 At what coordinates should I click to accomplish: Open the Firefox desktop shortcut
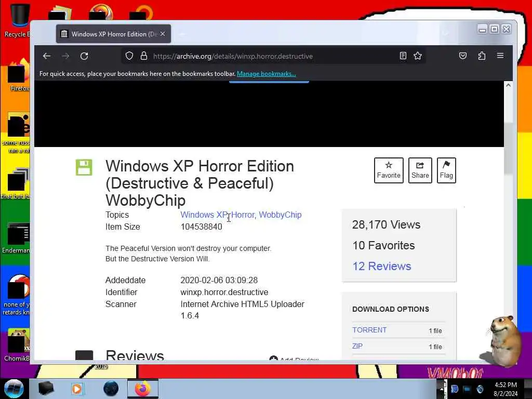(x=19, y=75)
